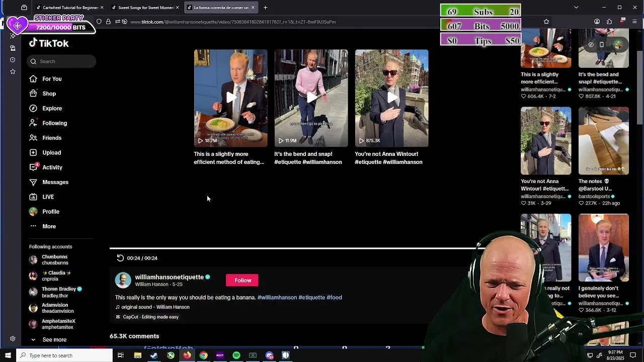
Task: Click the LIVE icon in sidebar
Action: point(33,197)
